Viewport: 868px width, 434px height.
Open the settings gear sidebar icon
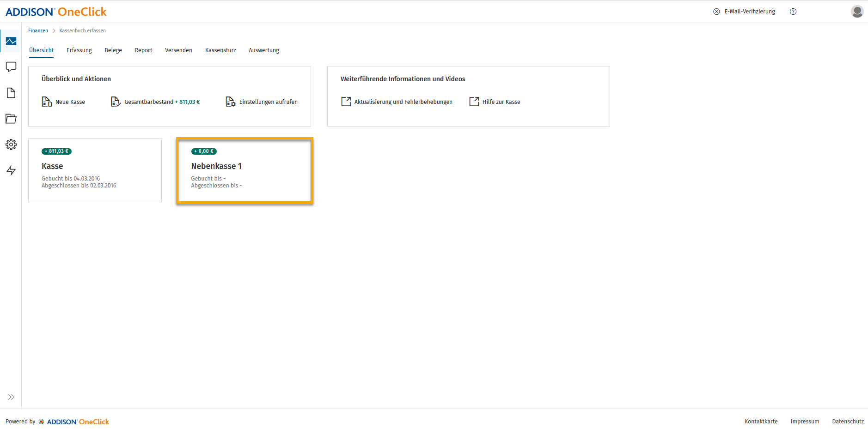11,145
